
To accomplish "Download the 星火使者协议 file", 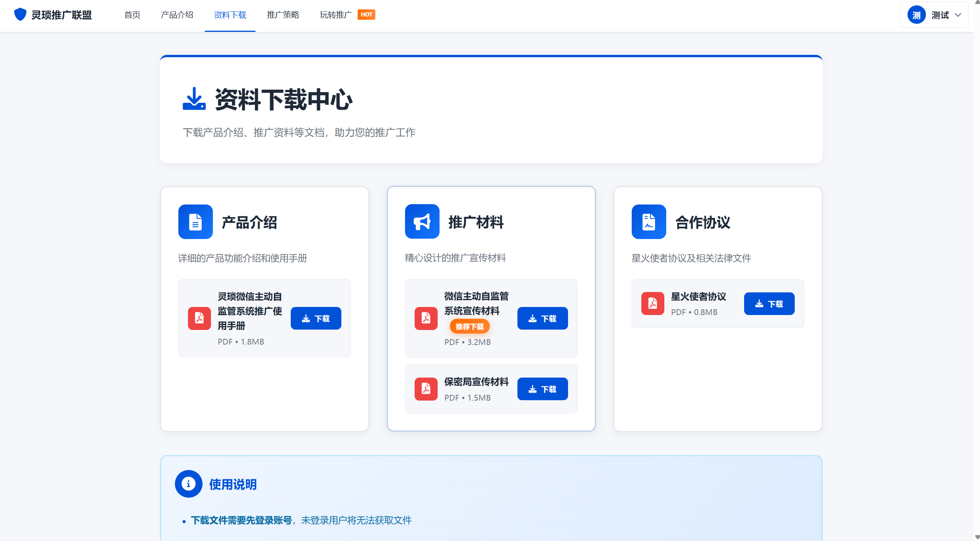I will (x=769, y=303).
